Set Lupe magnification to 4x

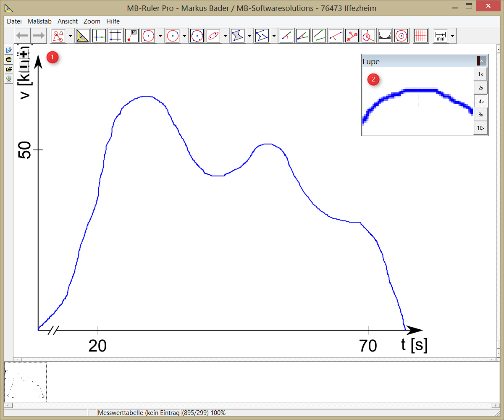481,101
